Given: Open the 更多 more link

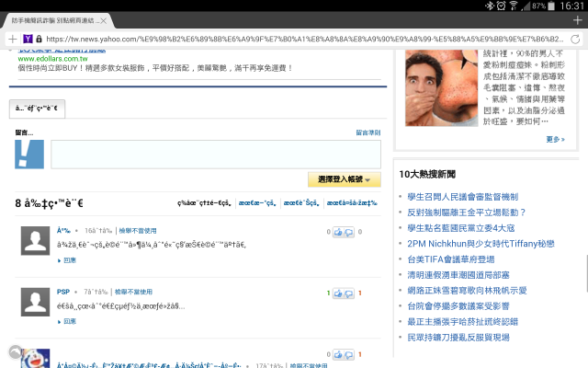Looking at the screenshot, I should tap(555, 139).
